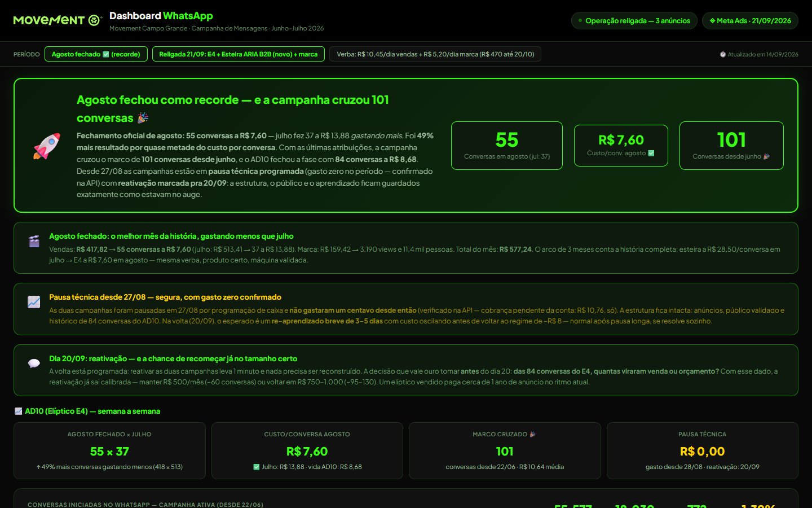812x508 pixels.
Task: Click the green status dot before Operação religada
Action: [x=580, y=21]
